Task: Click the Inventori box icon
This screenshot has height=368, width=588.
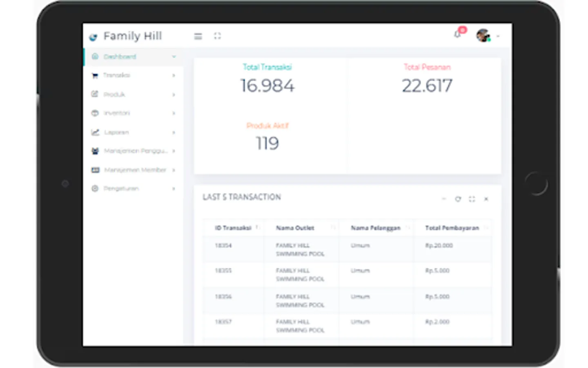Action: click(x=95, y=113)
